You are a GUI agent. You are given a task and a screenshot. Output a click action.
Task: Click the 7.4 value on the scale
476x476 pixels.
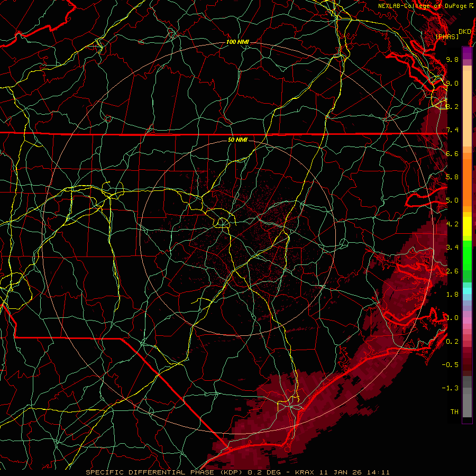pyautogui.click(x=452, y=130)
